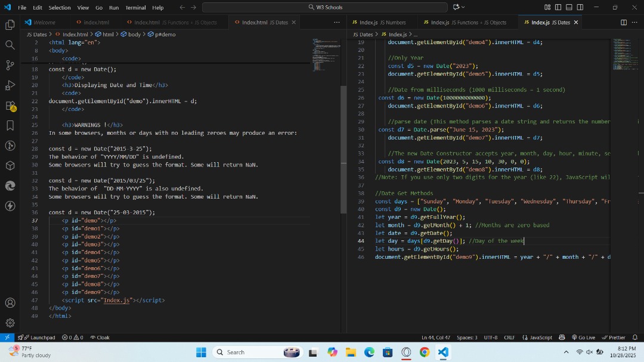Open the Windows Start menu
644x362 pixels.
tap(202, 352)
